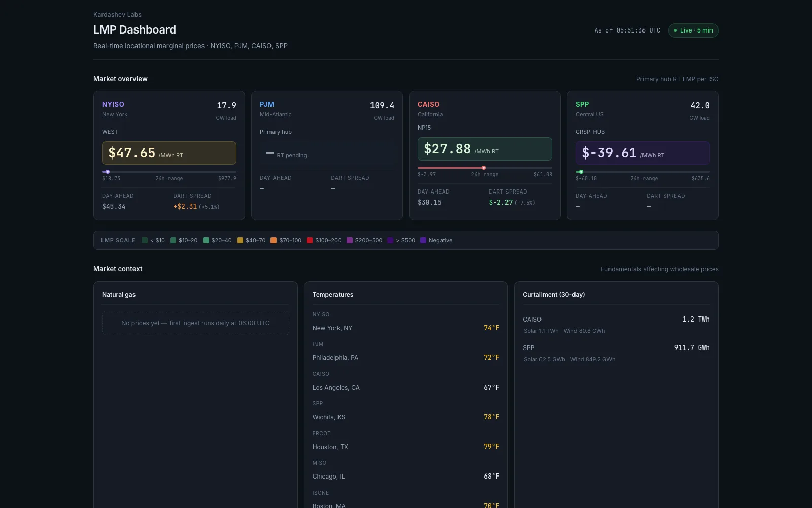Click the $10–20 legend swatch
The image size is (812, 508).
[173, 240]
